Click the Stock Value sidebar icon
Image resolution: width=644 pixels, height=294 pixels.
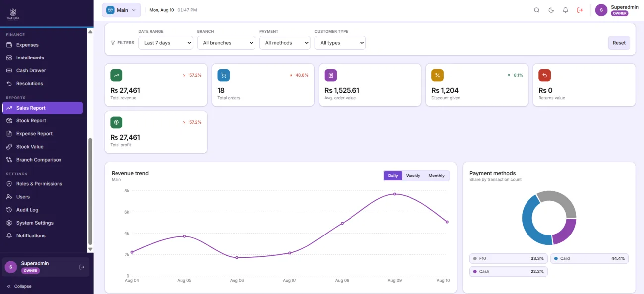click(x=9, y=147)
